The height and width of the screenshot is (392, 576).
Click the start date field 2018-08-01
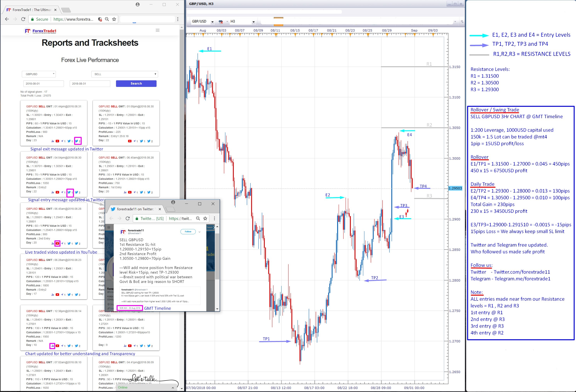tap(44, 84)
